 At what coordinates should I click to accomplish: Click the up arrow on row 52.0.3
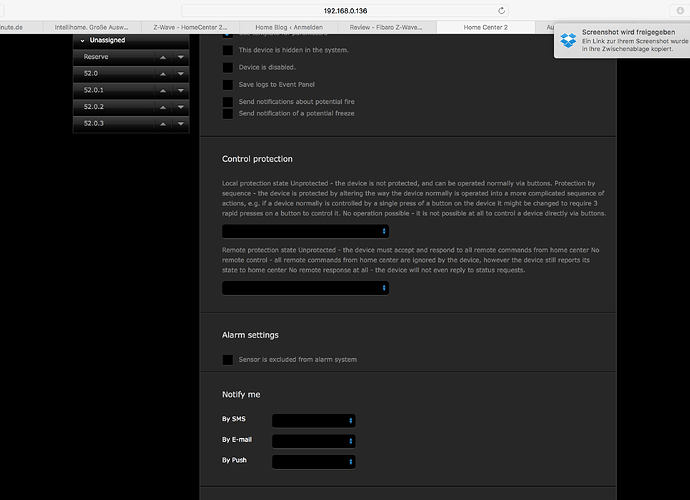[x=163, y=124]
